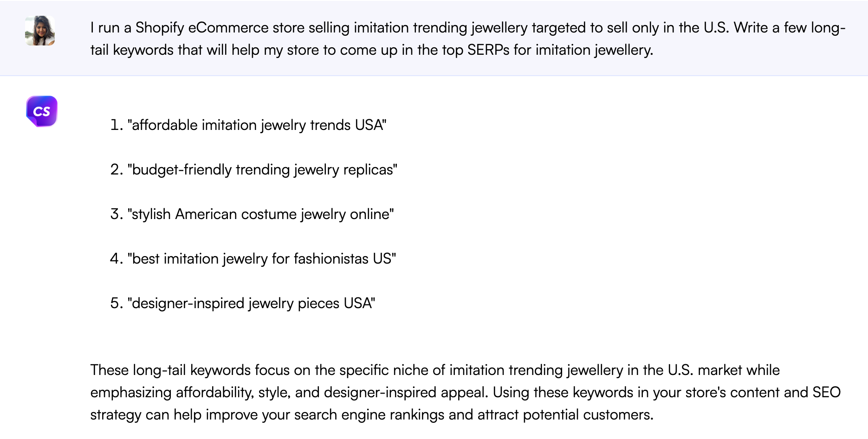Click the "strategy can help improve" closing line

click(371, 415)
